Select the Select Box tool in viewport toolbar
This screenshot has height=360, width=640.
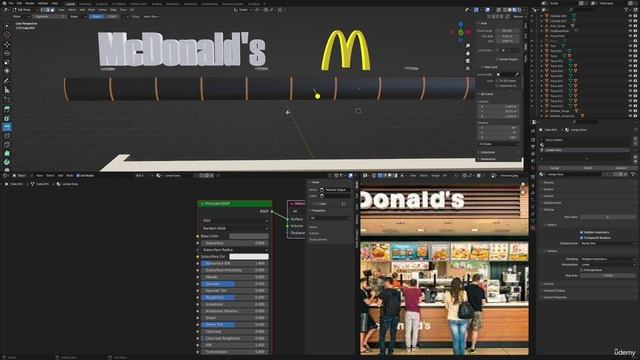[7, 25]
